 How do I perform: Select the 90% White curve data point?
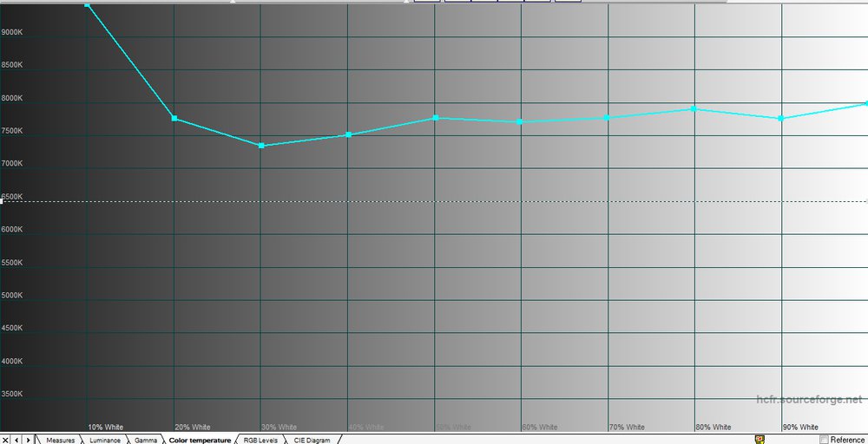click(782, 118)
